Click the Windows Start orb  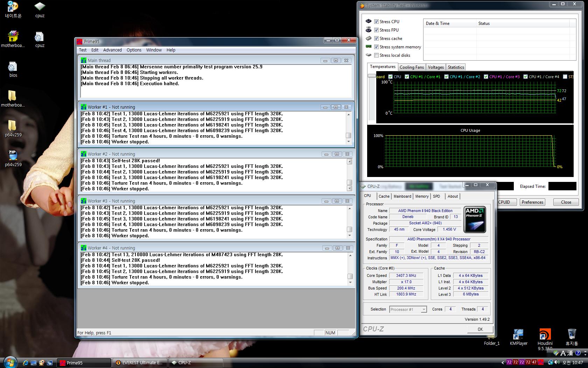(x=10, y=362)
